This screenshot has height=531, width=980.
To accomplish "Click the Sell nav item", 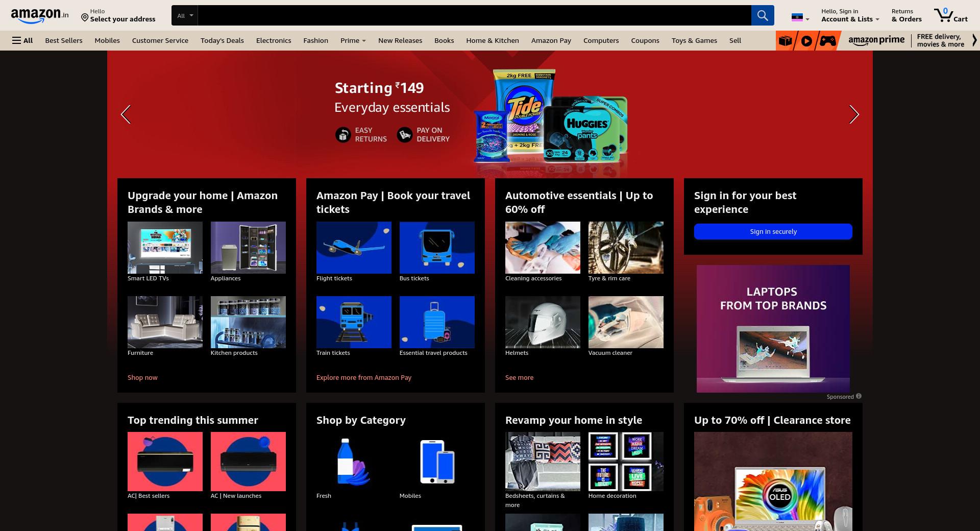I will pyautogui.click(x=735, y=40).
